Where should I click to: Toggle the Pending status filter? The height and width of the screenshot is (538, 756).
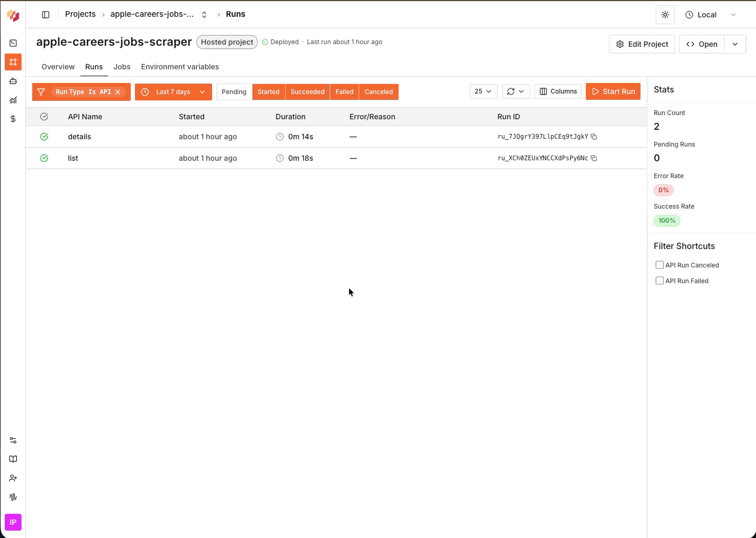click(234, 92)
